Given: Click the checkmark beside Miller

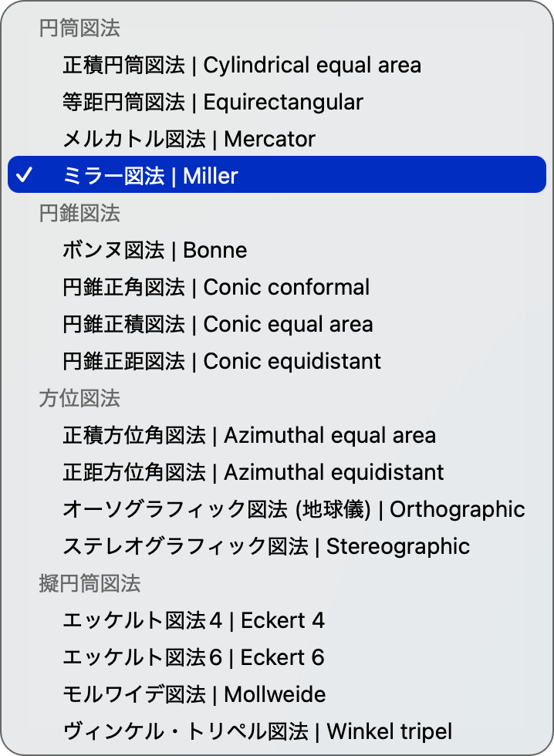Looking at the screenshot, I should tap(25, 174).
